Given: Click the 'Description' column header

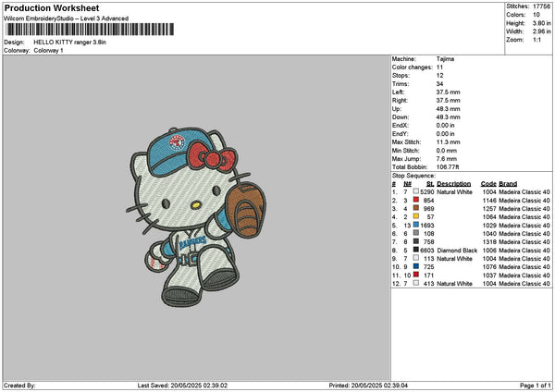Looking at the screenshot, I should pos(454,184).
